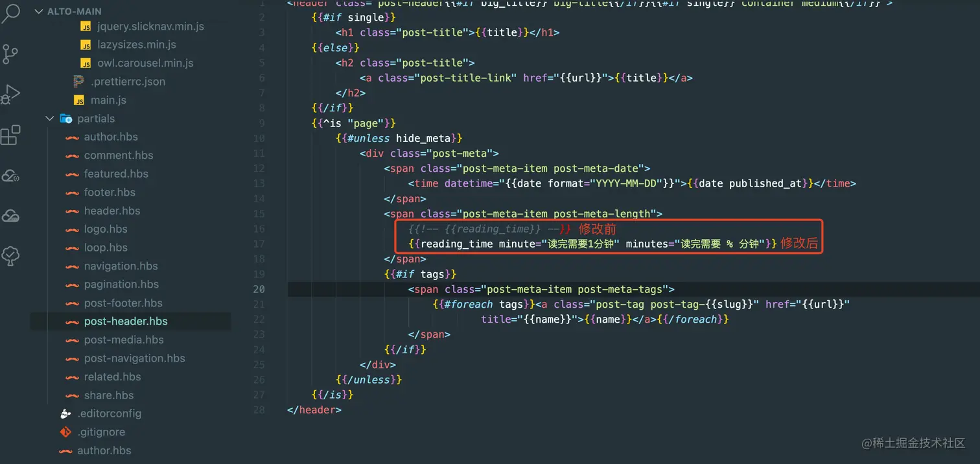The height and width of the screenshot is (464, 980).
Task: Click the handlebars icon beside loop.hbs
Action: [x=72, y=248]
